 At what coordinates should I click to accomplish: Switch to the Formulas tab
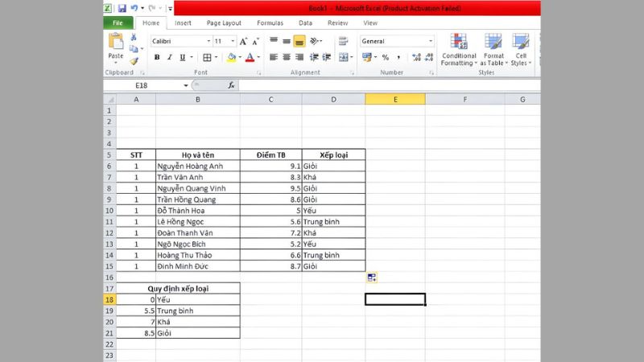pos(270,23)
